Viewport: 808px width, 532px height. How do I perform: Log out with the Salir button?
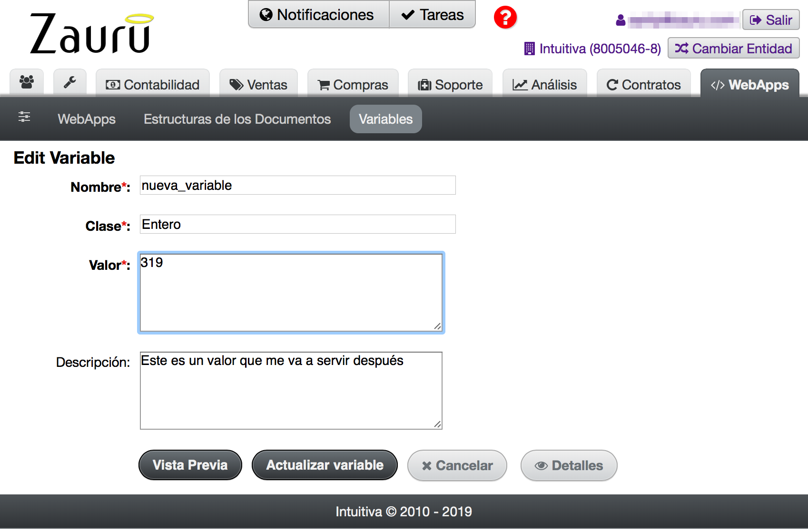click(771, 20)
